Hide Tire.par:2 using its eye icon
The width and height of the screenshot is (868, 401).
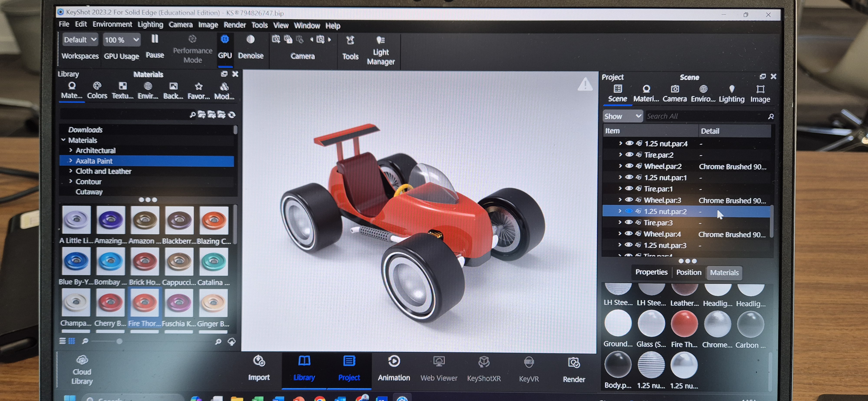coord(629,155)
